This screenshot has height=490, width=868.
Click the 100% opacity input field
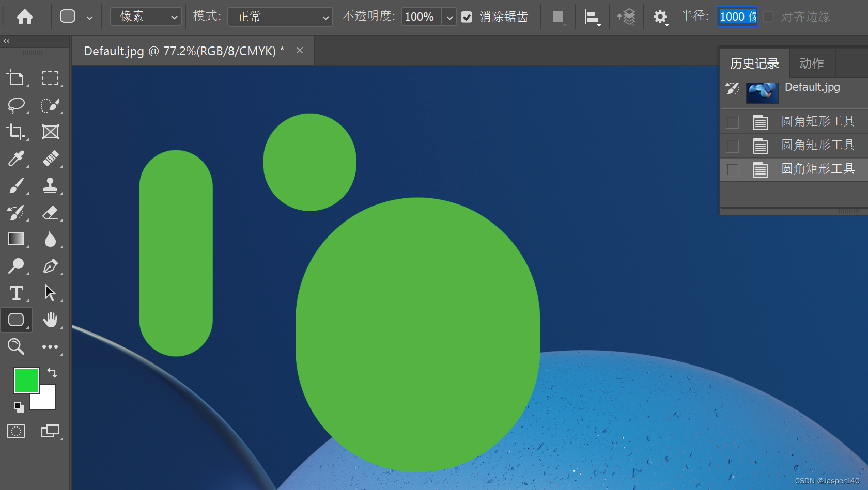pos(421,17)
